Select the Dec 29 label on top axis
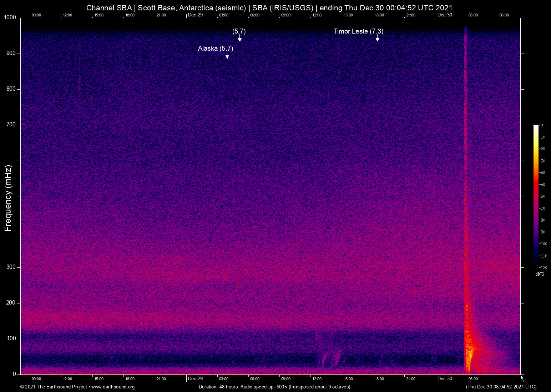 (x=195, y=15)
